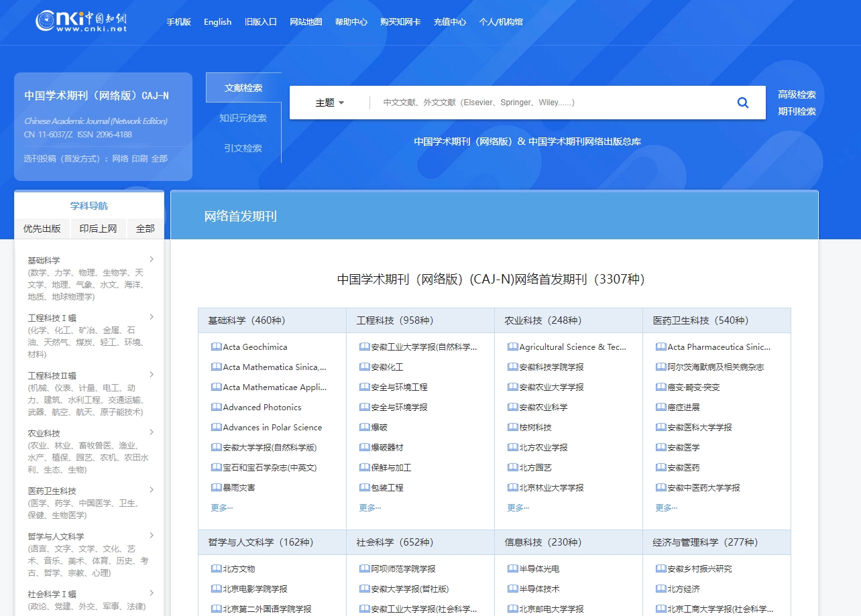Click book icon beside 阿坝师范学院学报
The height and width of the screenshot is (616, 861).
click(364, 569)
